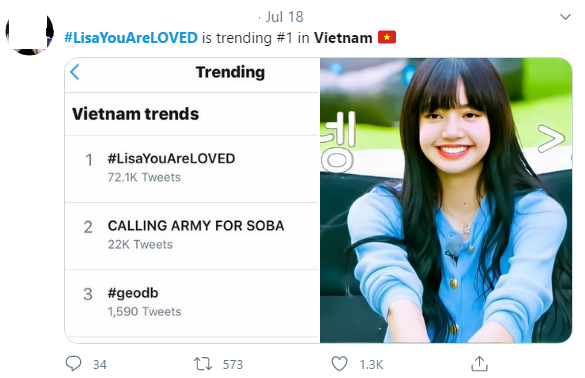Viewport: 585px width, 378px height.
Task: Open the tweeter's profile avatar
Action: 29,34
